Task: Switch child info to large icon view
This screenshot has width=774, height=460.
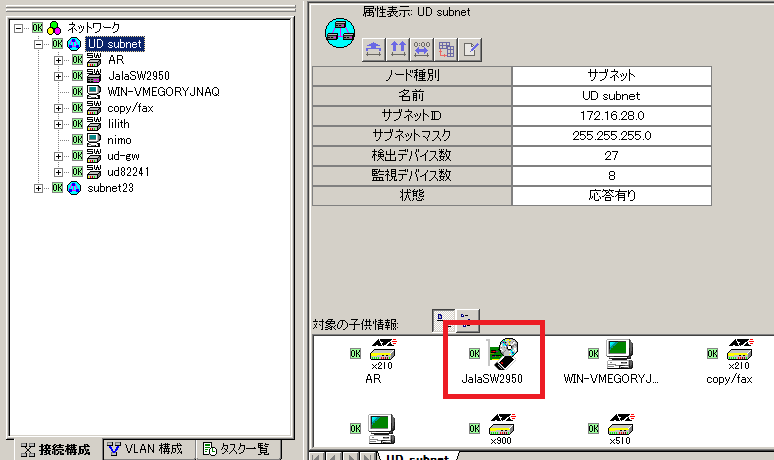Action: coord(443,321)
